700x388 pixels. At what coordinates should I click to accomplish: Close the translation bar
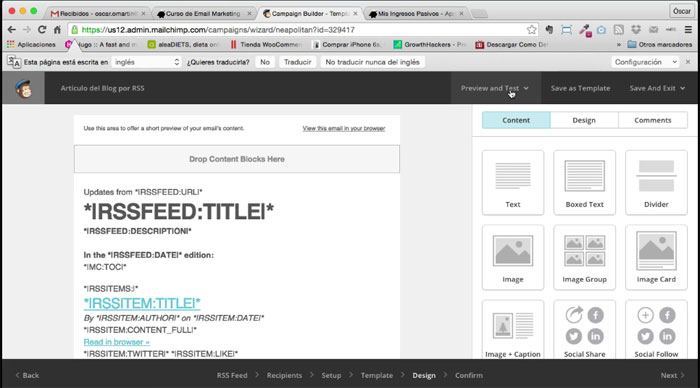[x=688, y=62]
